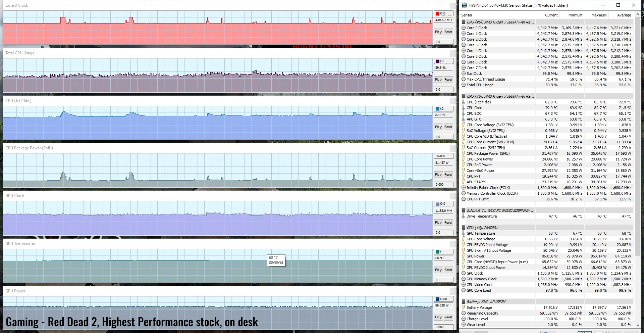Collapse the GPU [#0]: NVIDIA section header
The width and height of the screenshot is (644, 333).
pyautogui.click(x=463, y=227)
